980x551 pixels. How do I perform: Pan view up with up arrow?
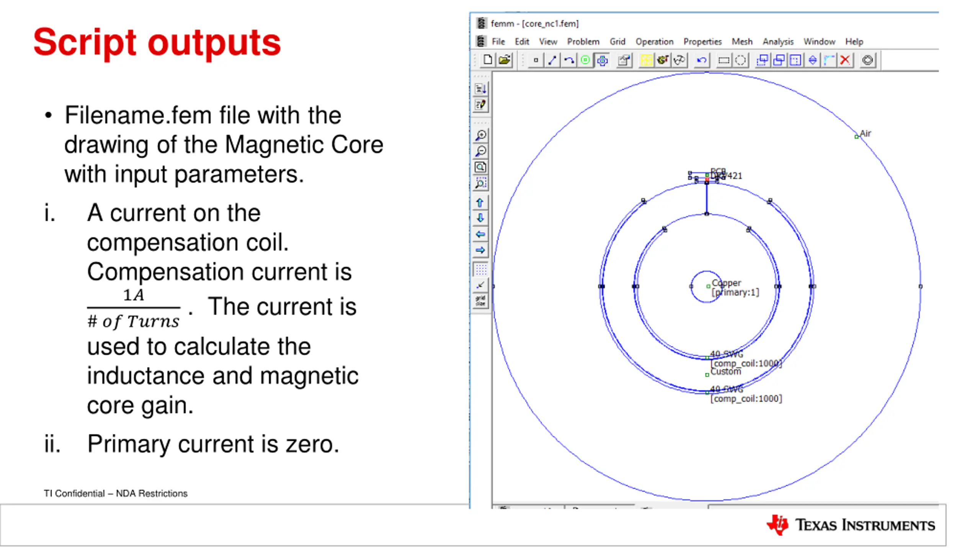pos(480,202)
